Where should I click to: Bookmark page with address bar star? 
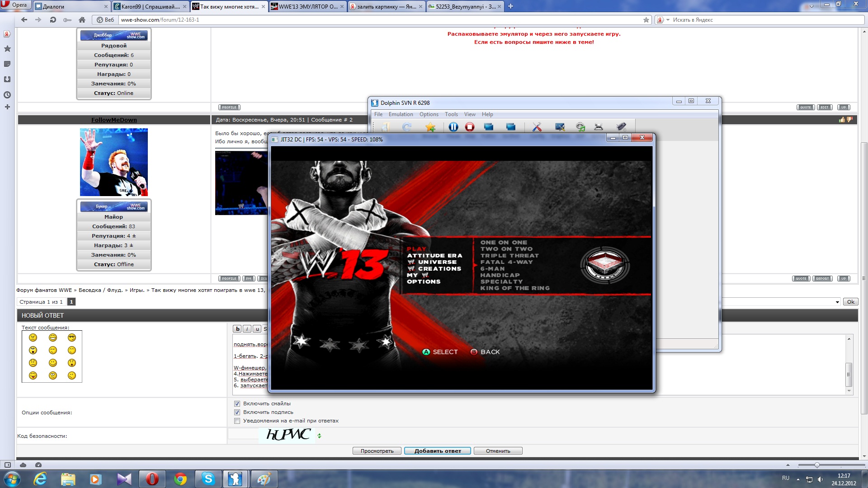[x=646, y=20]
